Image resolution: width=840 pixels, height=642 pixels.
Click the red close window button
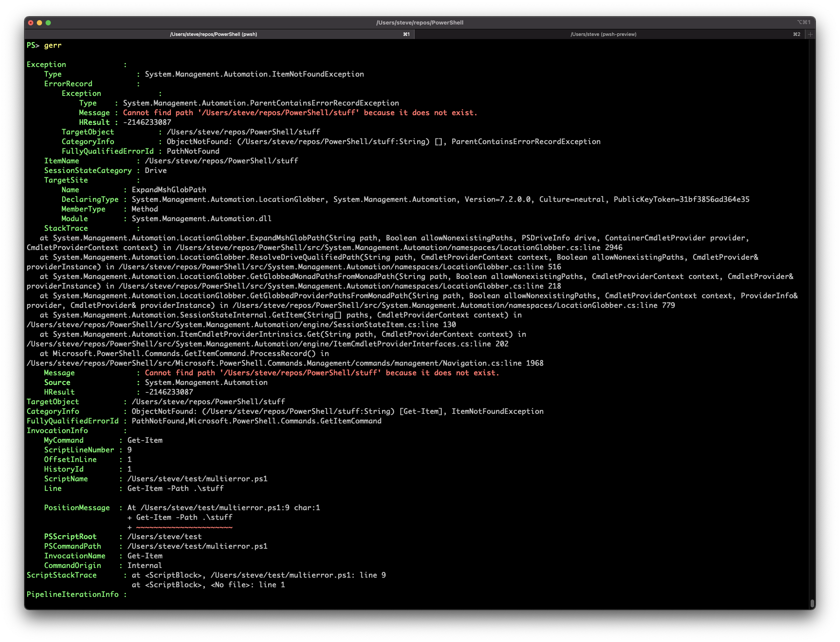click(31, 23)
